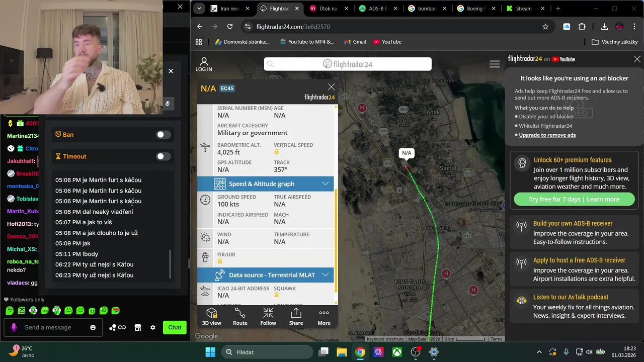This screenshot has width=644, height=362.
Task: Open the Chrome apps grid shortcut
Action: click(199, 42)
